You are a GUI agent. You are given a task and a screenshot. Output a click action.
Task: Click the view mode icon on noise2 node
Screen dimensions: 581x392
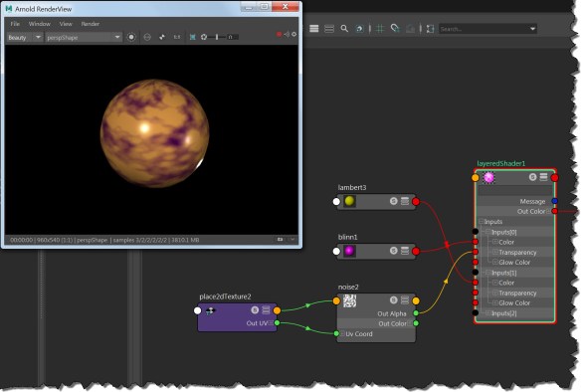coord(405,299)
